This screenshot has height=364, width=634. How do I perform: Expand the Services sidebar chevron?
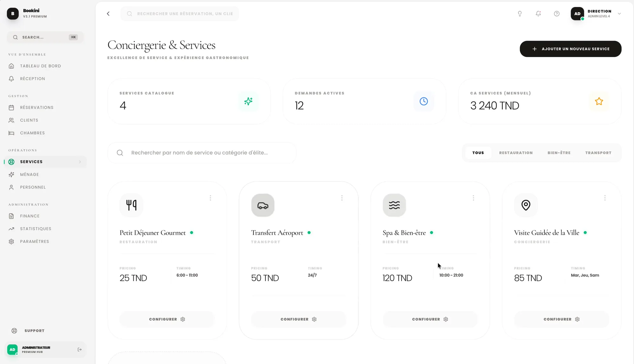[80, 162]
